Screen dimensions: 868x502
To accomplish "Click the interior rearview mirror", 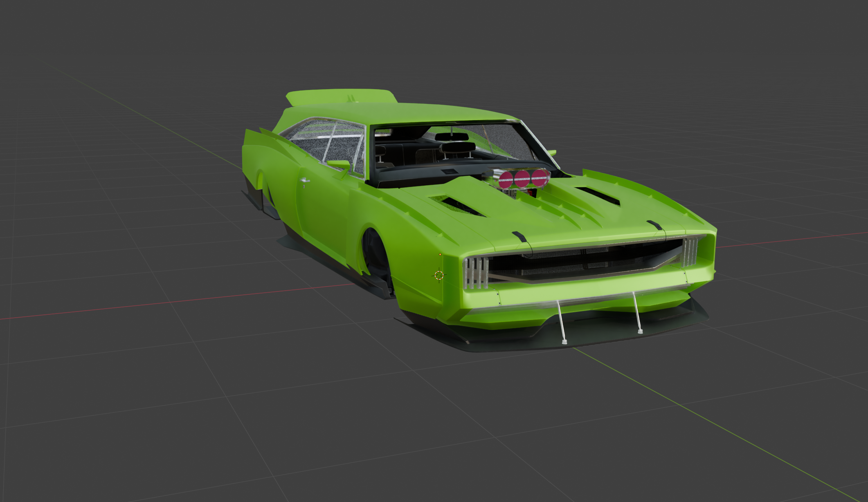I will click(x=451, y=137).
